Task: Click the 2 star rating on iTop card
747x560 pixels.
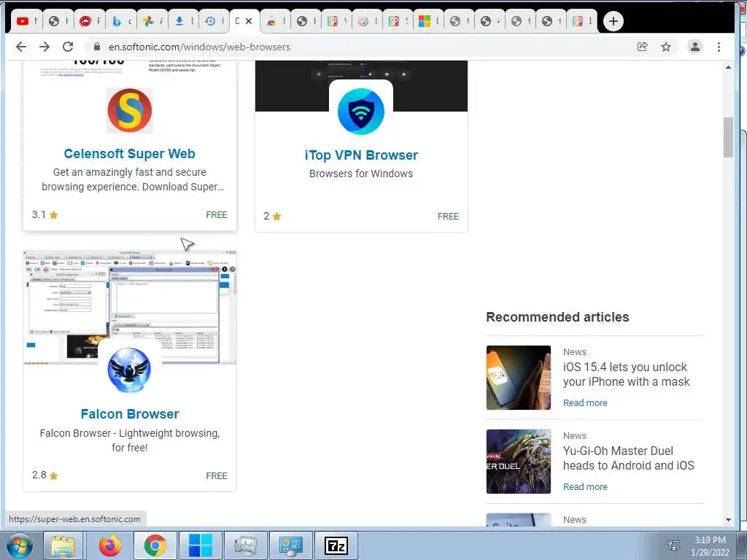Action: tap(273, 216)
